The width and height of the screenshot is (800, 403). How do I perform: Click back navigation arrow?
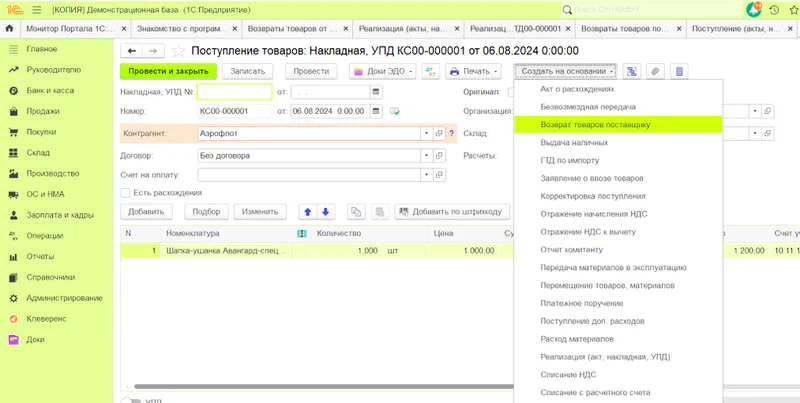(131, 50)
